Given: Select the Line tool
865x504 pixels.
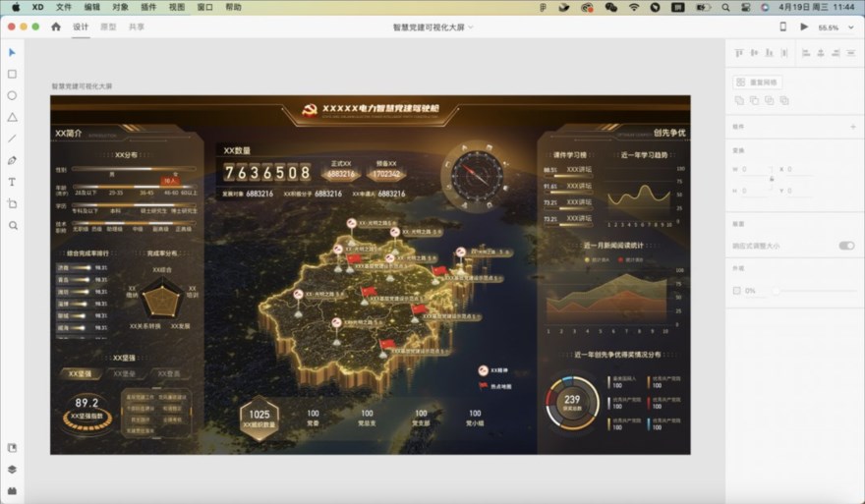Looking at the screenshot, I should coord(12,139).
